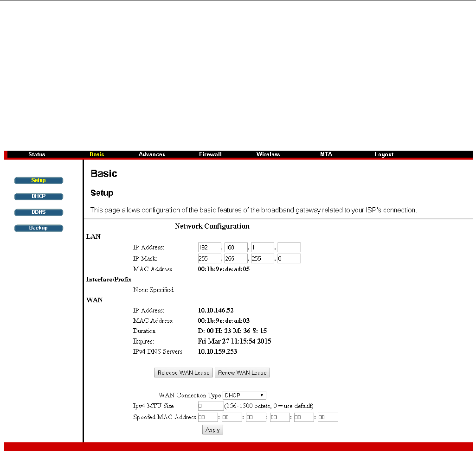
Task: Go to the Advanced tab
Action: [152, 154]
